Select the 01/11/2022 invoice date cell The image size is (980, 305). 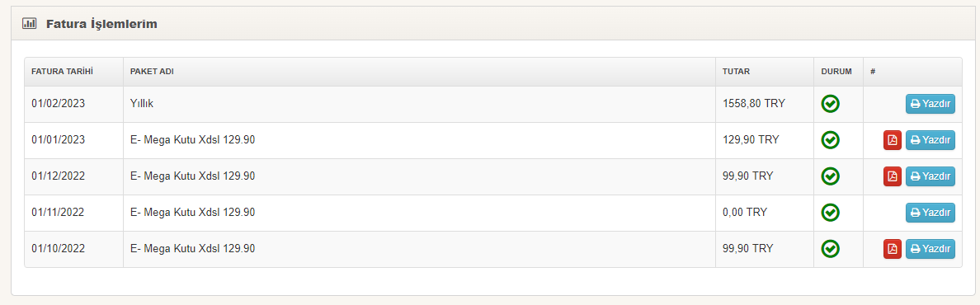[x=73, y=213]
